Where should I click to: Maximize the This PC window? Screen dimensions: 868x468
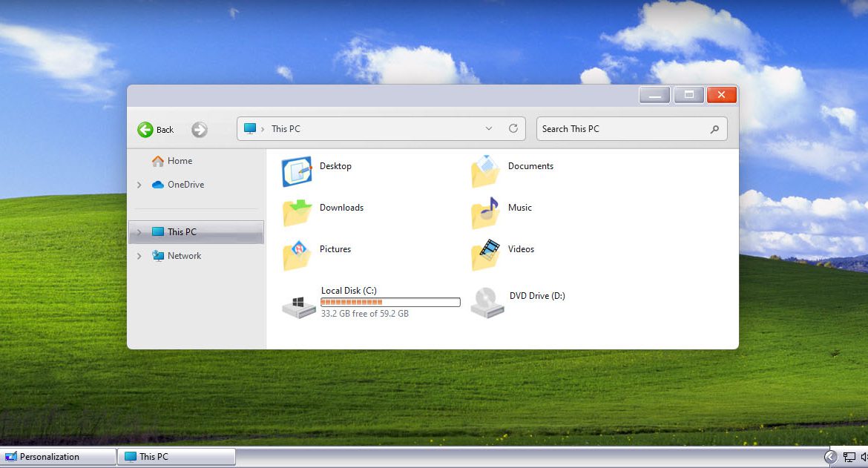pyautogui.click(x=689, y=95)
